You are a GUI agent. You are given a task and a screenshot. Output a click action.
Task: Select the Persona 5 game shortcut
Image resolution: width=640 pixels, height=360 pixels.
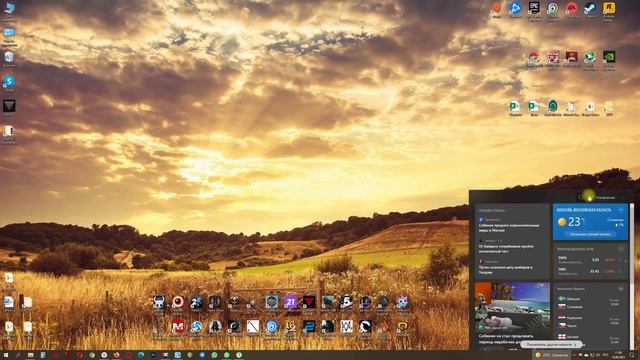coord(347,302)
